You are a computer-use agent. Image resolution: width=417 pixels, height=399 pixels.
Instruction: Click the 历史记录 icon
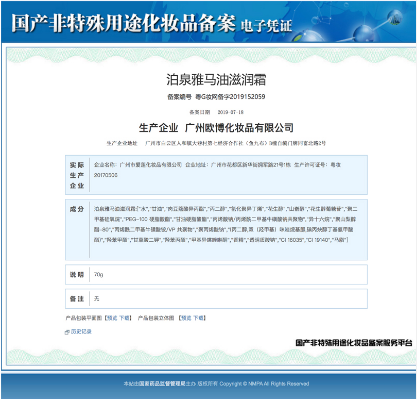point(67,332)
